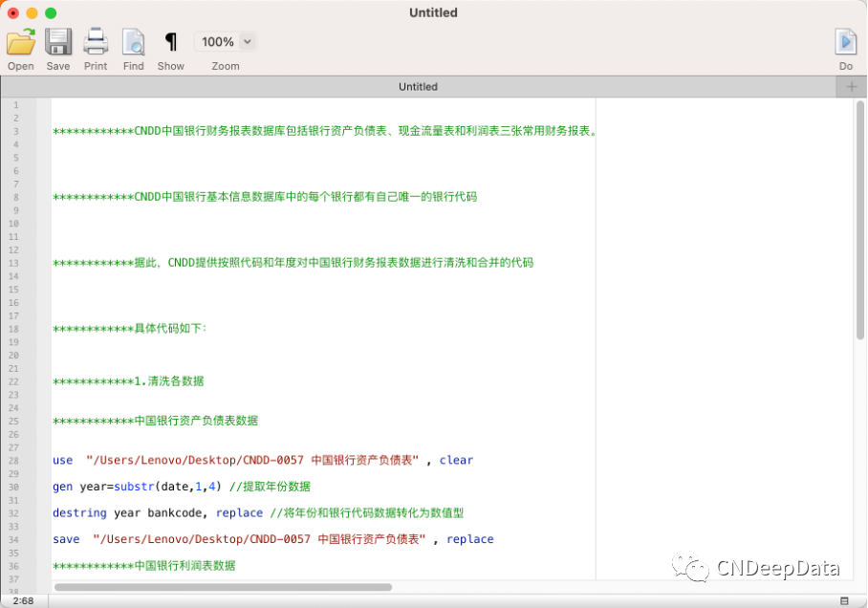
Task: Run the code with the Do icon
Action: click(x=845, y=42)
